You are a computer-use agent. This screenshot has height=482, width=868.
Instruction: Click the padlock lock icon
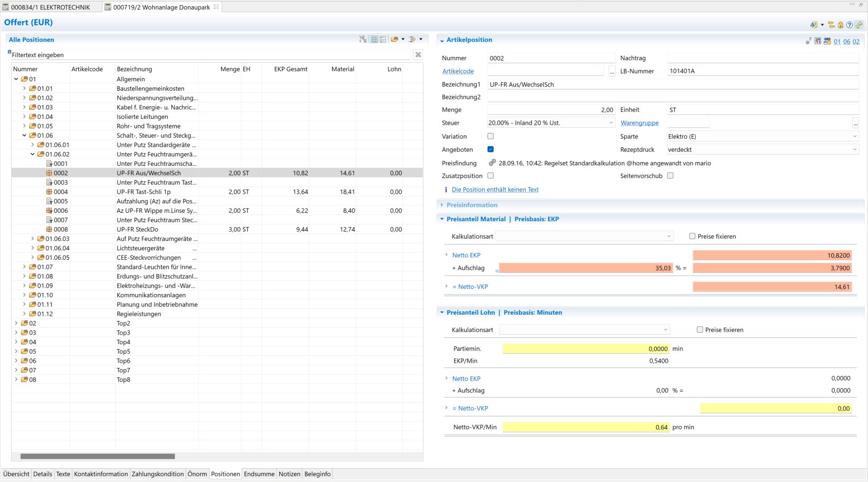(x=841, y=25)
